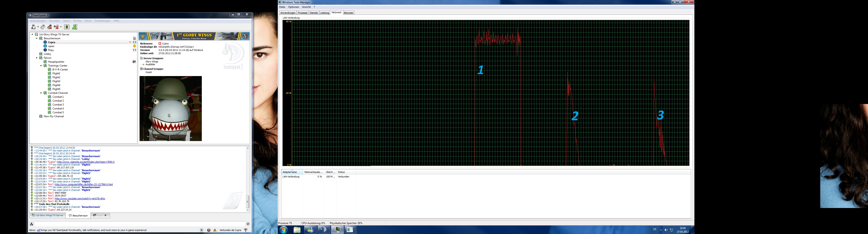Click the 1st Glory Wings banner image
The image size is (868, 234).
[x=194, y=36]
